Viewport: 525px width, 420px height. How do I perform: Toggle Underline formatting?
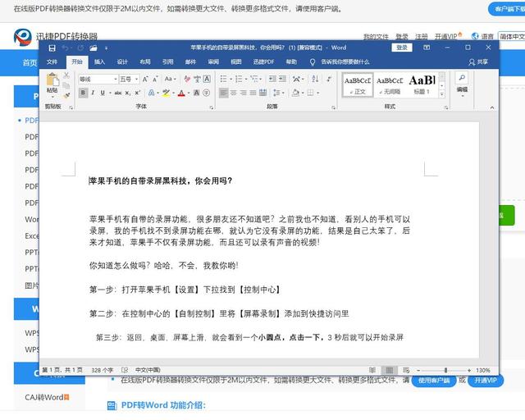[103, 93]
